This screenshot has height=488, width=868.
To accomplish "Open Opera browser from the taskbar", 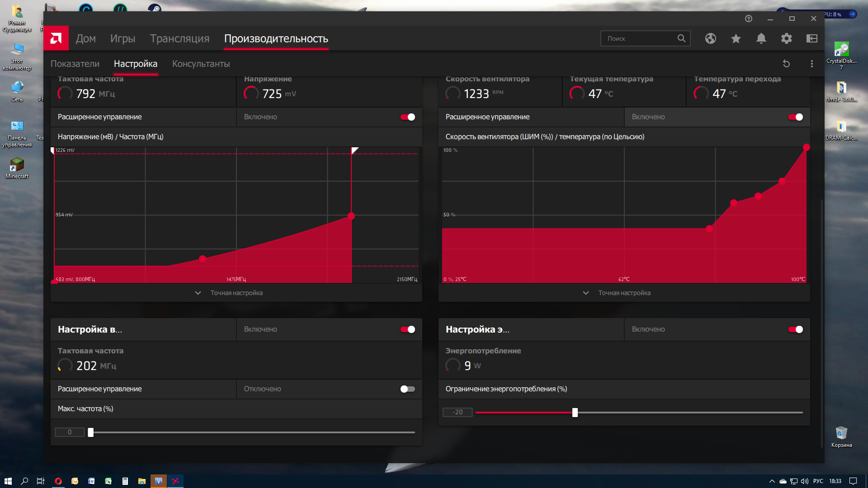I will click(58, 481).
